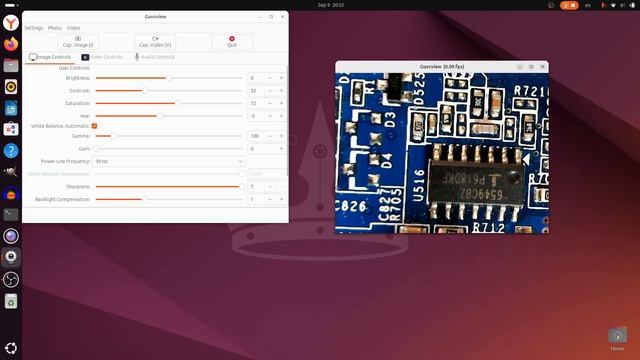Toggle White Balance, Automatic checkbox
The height and width of the screenshot is (360, 640).
[x=94, y=126]
